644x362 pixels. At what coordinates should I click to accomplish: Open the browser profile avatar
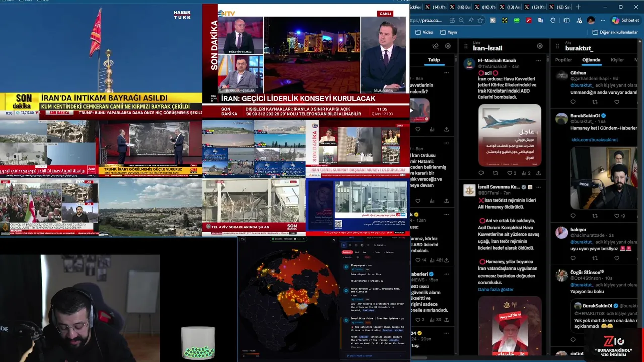point(591,20)
